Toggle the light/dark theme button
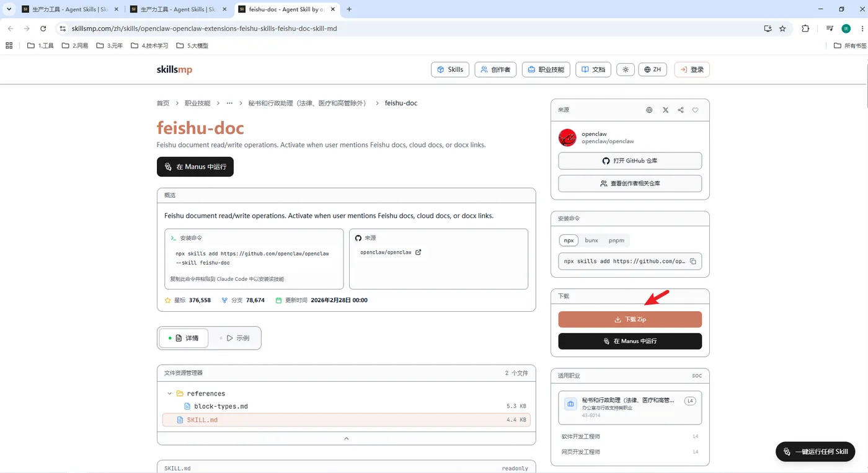 [626, 69]
